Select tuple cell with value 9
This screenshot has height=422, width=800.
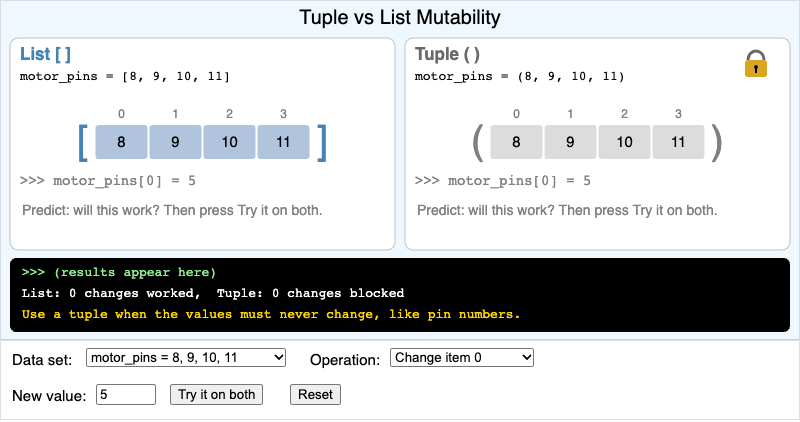point(570,142)
